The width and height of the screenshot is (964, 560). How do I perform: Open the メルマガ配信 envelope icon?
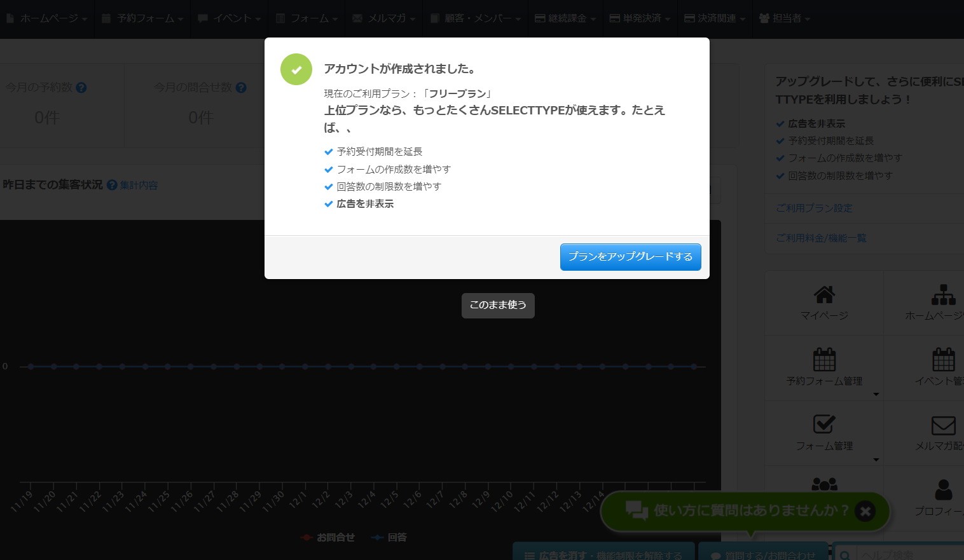pos(943,425)
